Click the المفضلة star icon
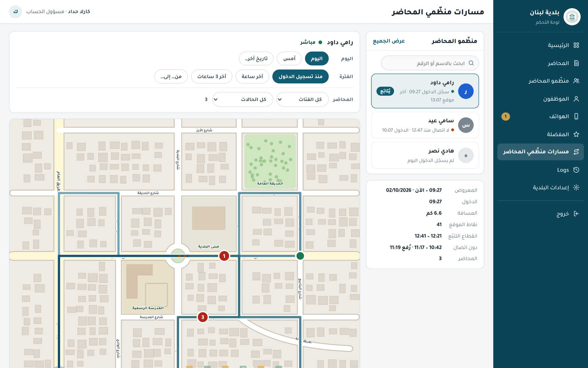 point(576,134)
